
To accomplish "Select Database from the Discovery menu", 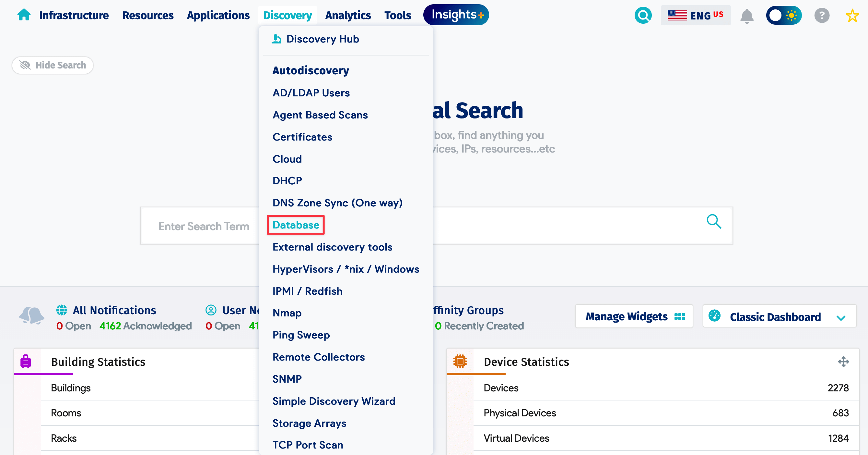I will point(296,225).
